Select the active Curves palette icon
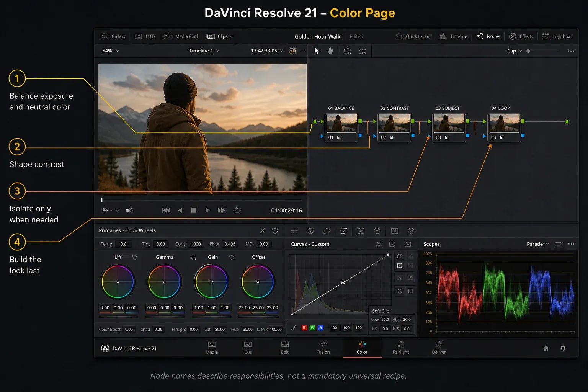 click(343, 231)
